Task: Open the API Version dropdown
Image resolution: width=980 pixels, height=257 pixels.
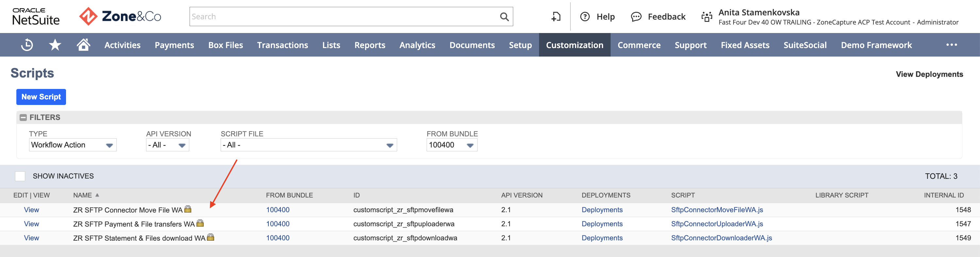Action: (167, 145)
